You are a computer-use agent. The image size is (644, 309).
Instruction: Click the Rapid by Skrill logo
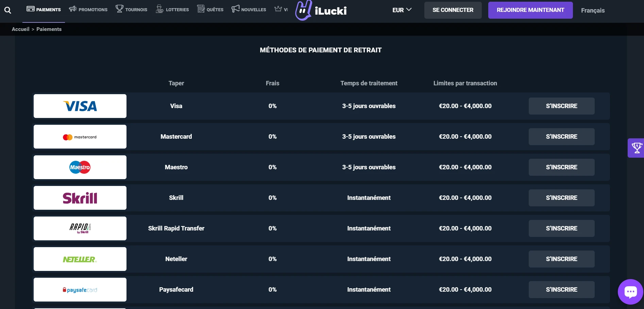(80, 228)
